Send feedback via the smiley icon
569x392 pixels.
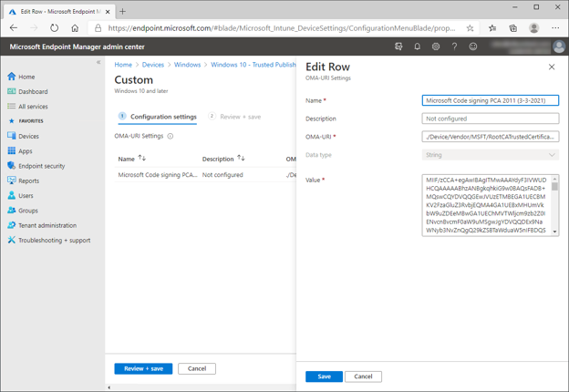pyautogui.click(x=472, y=46)
